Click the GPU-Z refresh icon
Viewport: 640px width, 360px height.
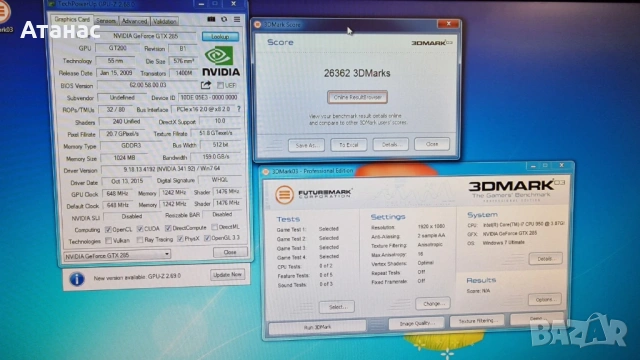pos(224,19)
